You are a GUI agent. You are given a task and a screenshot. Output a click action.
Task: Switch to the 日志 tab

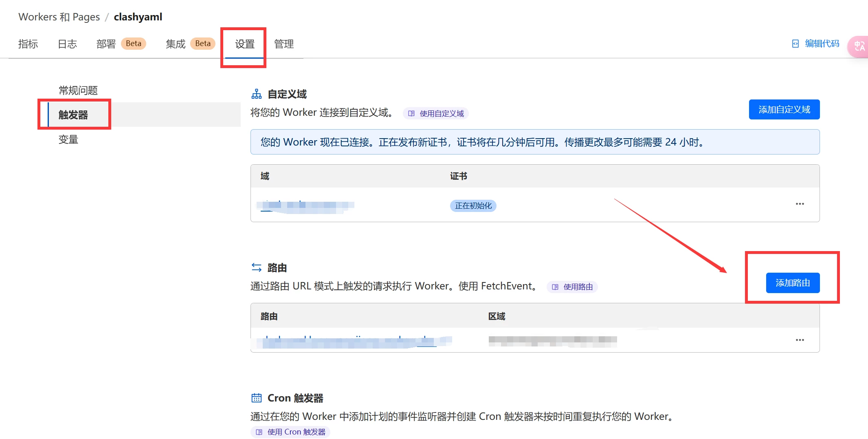pyautogui.click(x=67, y=44)
